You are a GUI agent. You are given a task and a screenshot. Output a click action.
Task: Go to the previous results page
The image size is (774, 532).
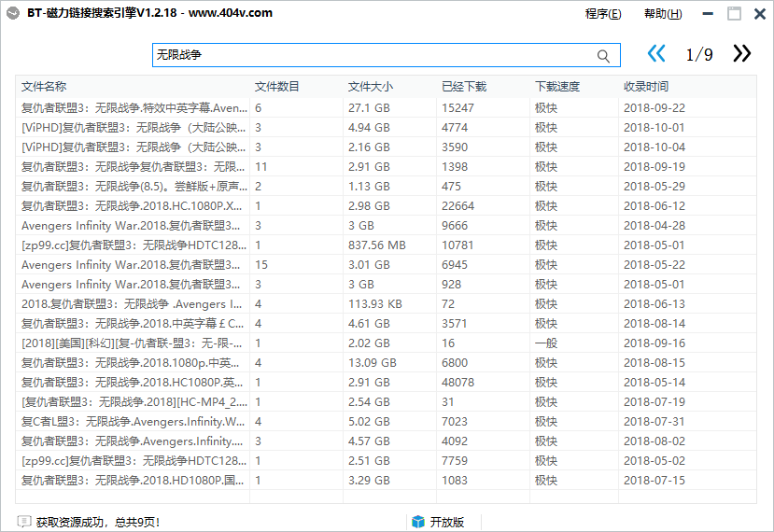(656, 53)
